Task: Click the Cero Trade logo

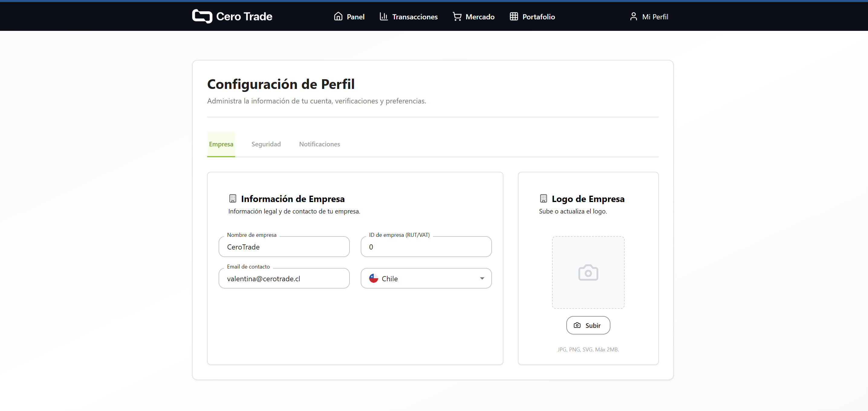Action: pos(232,16)
